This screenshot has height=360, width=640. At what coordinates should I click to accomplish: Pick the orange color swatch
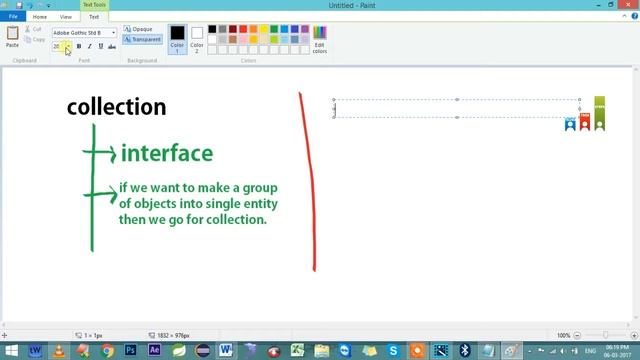253,29
